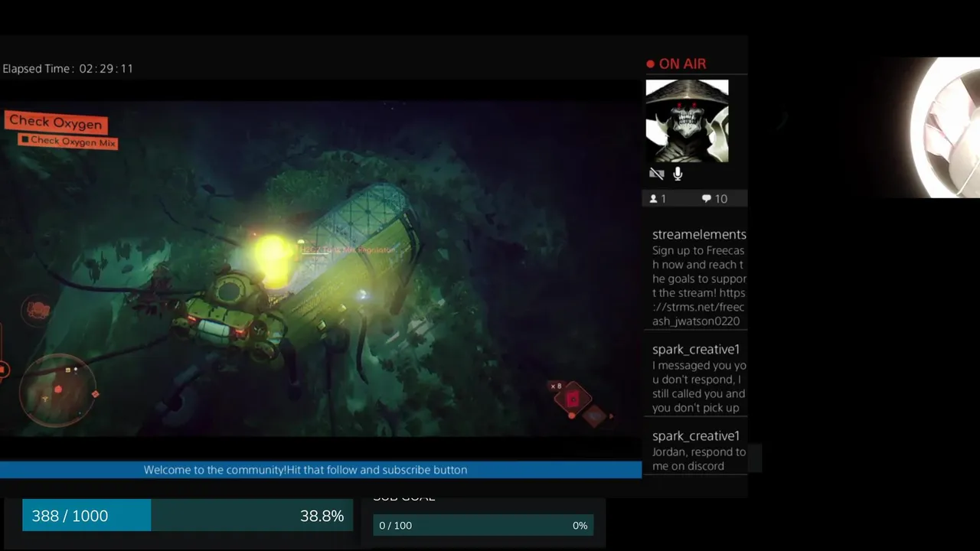
Task: Toggle the microphone icon under avatar
Action: [x=678, y=174]
